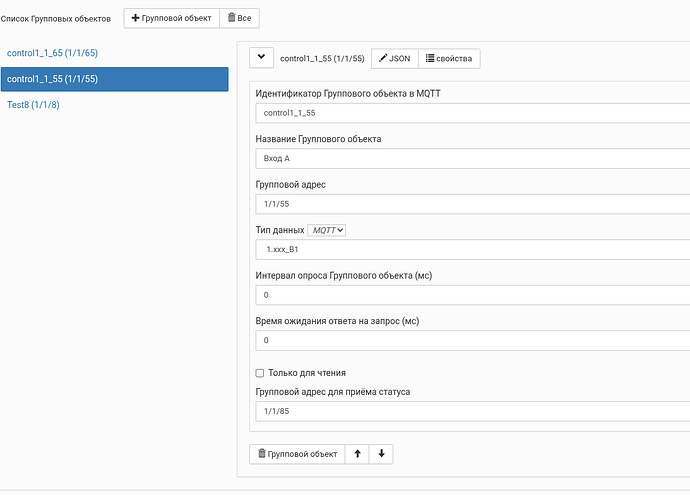The width and height of the screenshot is (690, 495).
Task: Edit the group object name field Вход А
Action: click(x=473, y=158)
